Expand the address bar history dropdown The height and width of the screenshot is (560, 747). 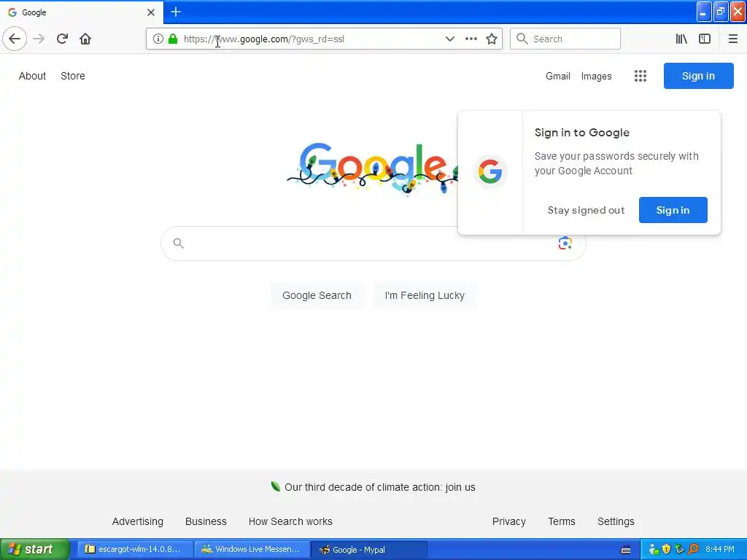[x=449, y=39]
